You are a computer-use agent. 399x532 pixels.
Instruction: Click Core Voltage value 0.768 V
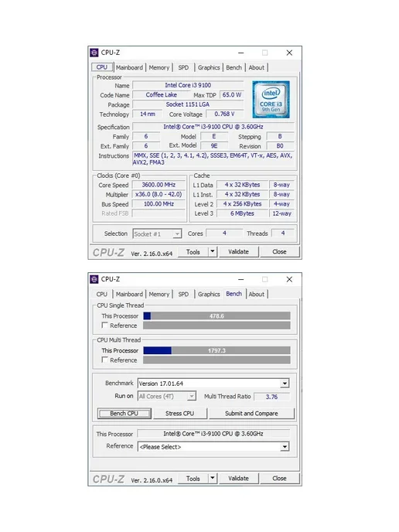point(224,114)
